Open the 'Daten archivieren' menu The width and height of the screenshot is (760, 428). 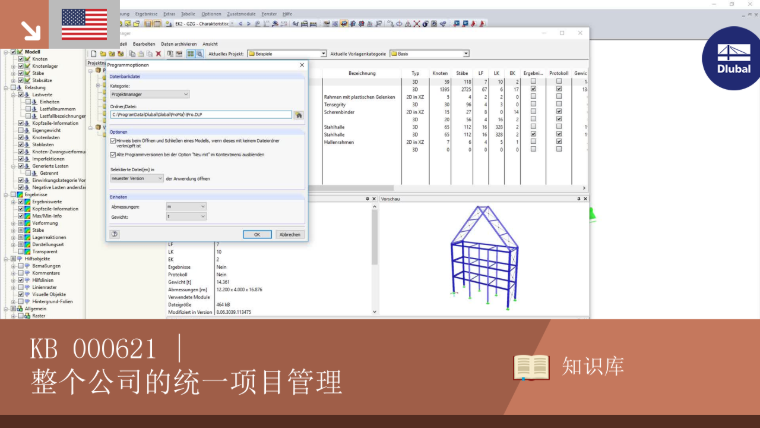[179, 44]
